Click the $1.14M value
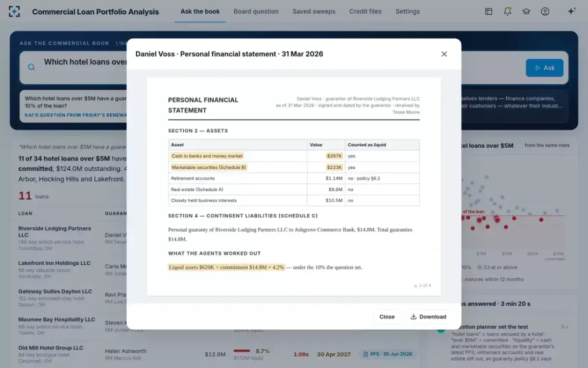588x368 pixels. click(333, 178)
